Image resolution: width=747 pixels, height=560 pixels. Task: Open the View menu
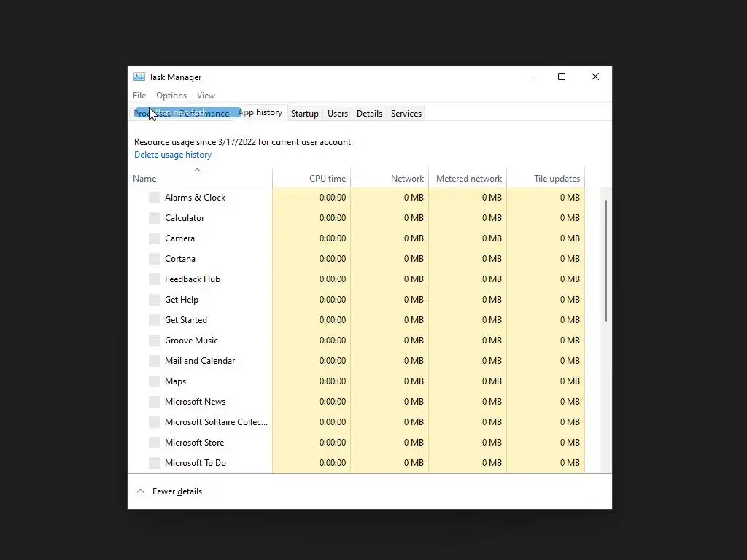coord(206,96)
